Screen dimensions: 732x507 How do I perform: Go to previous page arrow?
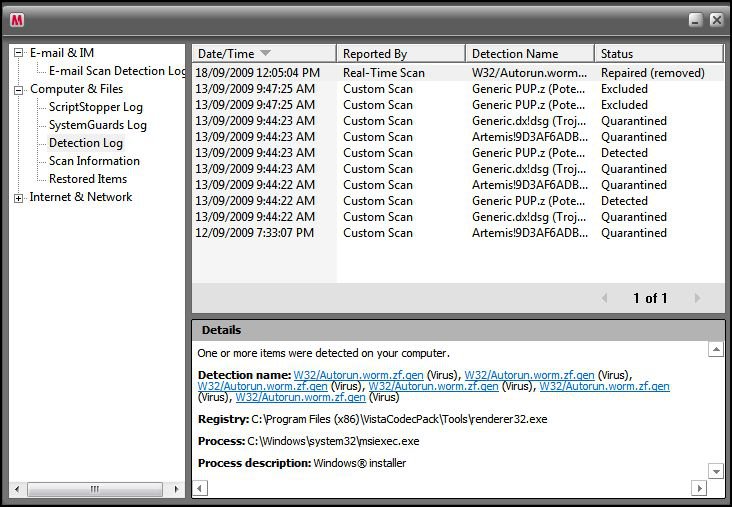605,298
